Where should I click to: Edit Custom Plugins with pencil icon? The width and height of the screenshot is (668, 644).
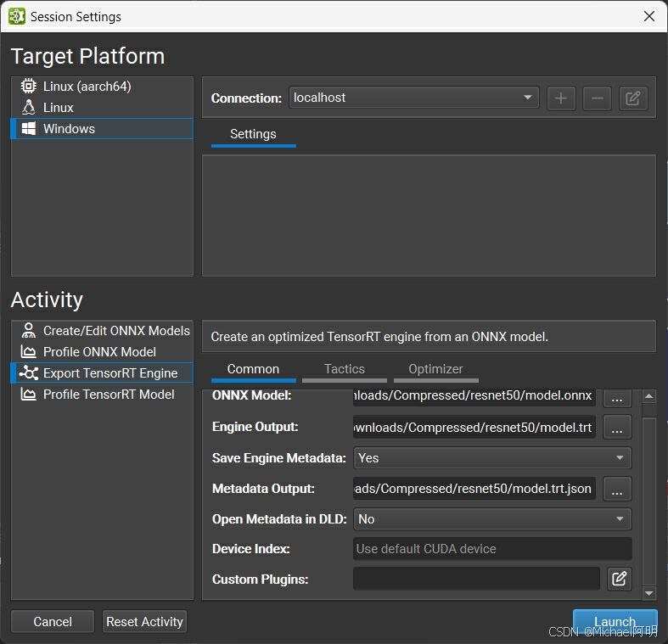(619, 579)
